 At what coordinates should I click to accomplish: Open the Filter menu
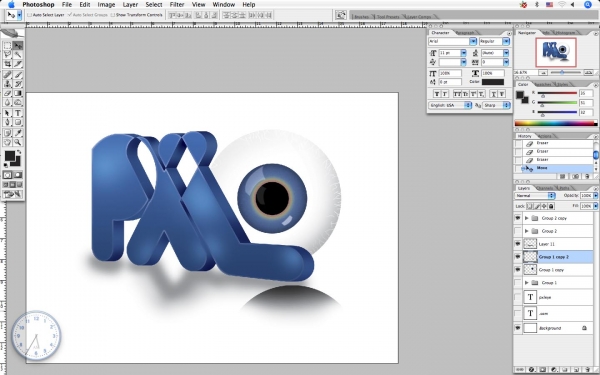click(177, 5)
